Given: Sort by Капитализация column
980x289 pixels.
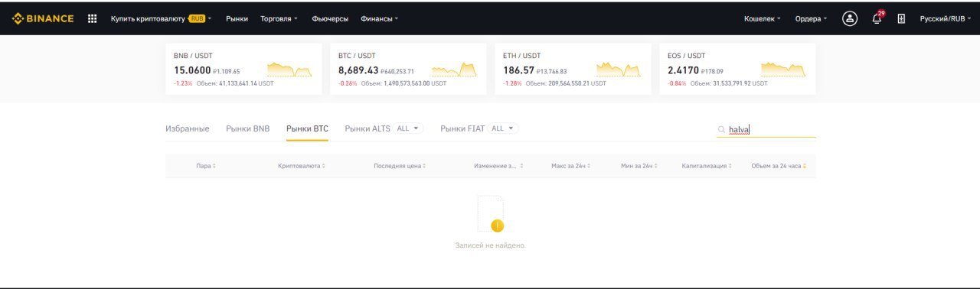Looking at the screenshot, I should pyautogui.click(x=707, y=166).
